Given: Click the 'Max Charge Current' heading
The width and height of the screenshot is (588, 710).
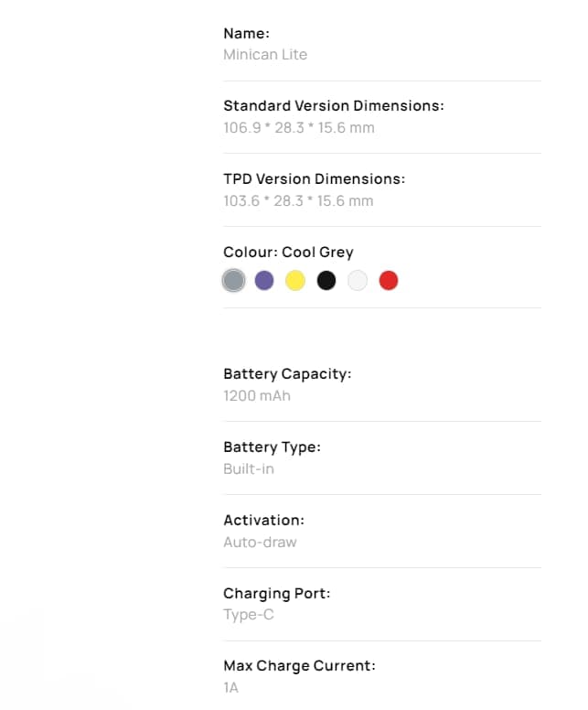Looking at the screenshot, I should click(x=299, y=666).
